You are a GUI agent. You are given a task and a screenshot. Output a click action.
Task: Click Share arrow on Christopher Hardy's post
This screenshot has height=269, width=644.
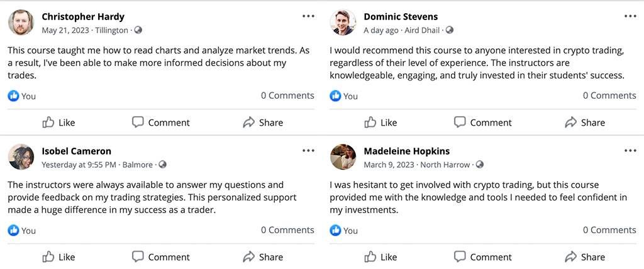[249, 123]
